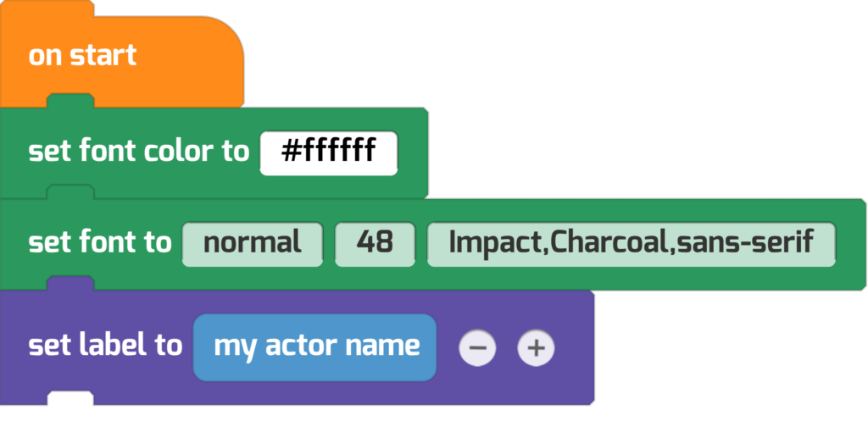Click green area right of font family field
This screenshot has height=421, width=868.
point(849,245)
